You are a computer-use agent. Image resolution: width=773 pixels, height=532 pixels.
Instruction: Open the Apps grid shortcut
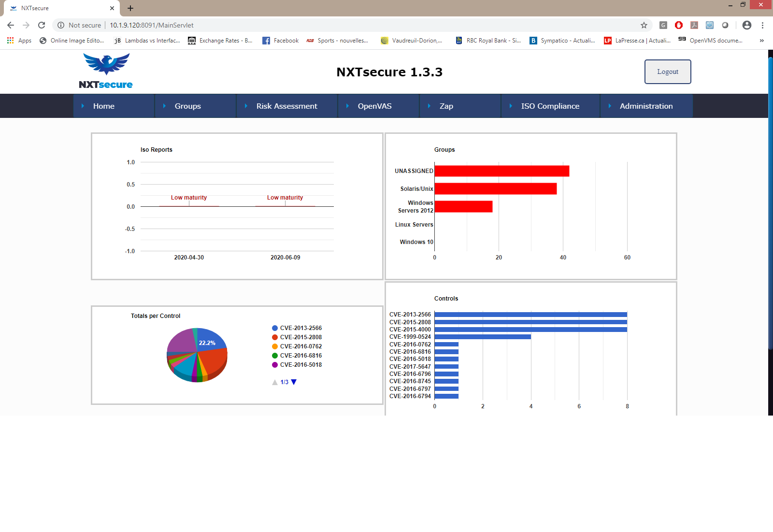pos(19,41)
